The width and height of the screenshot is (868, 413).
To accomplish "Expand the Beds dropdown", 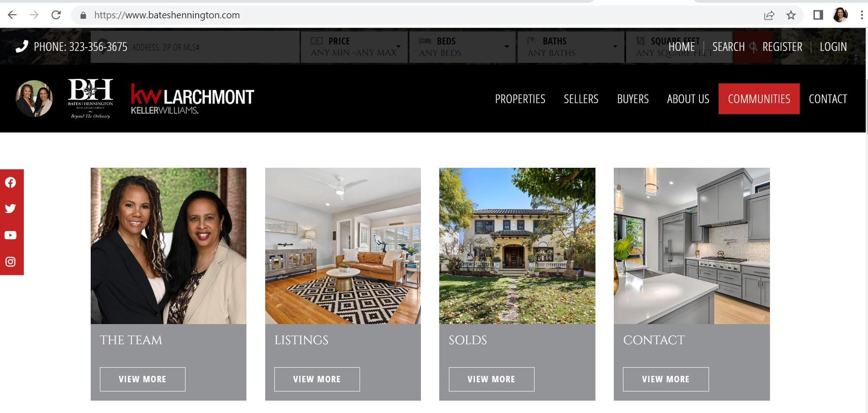I will 463,47.
